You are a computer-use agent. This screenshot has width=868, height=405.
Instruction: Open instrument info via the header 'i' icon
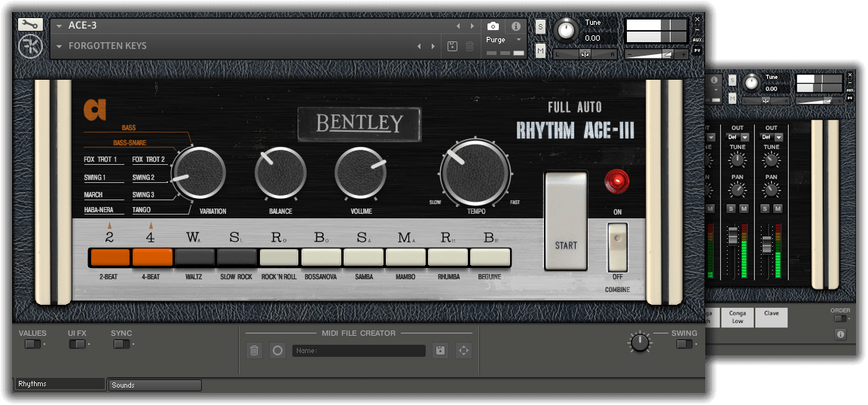[516, 26]
